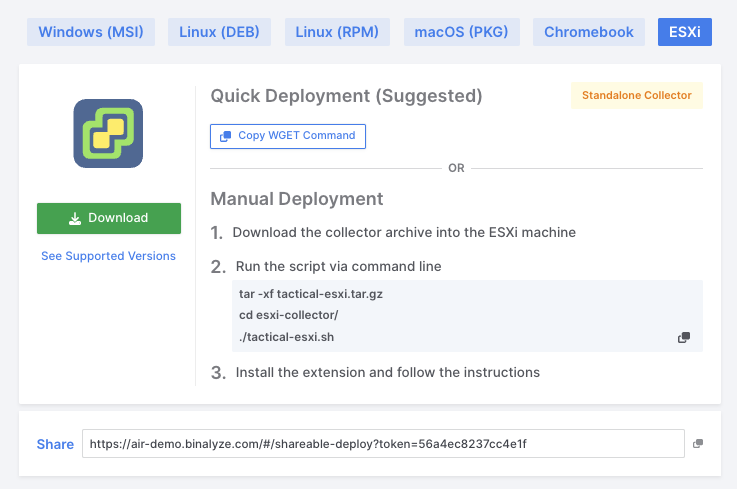
Task: Click the Standalone Collector badge
Action: [637, 95]
